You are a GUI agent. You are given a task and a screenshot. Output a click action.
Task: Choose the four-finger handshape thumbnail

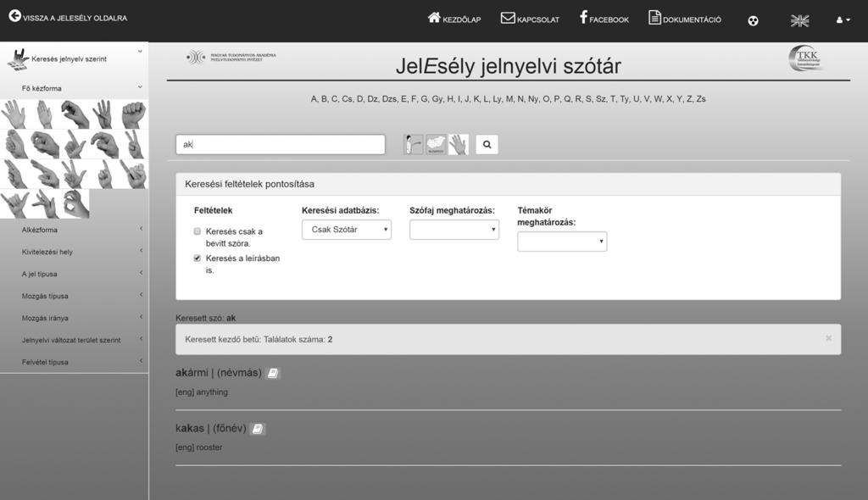tap(104, 114)
